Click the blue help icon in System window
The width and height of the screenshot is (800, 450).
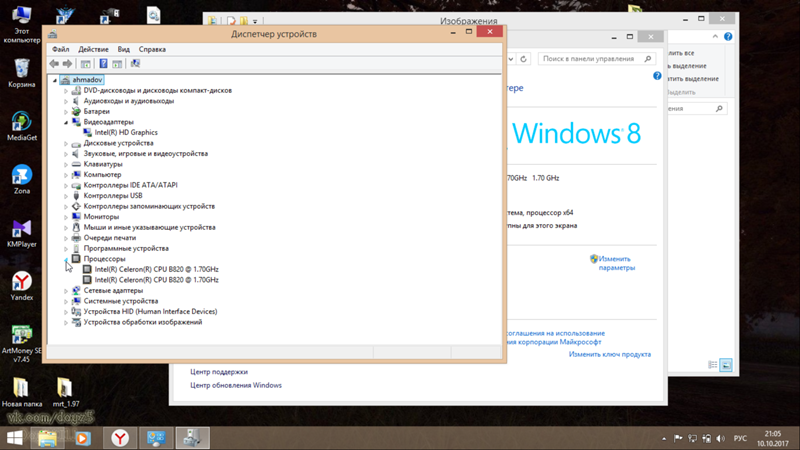657,76
